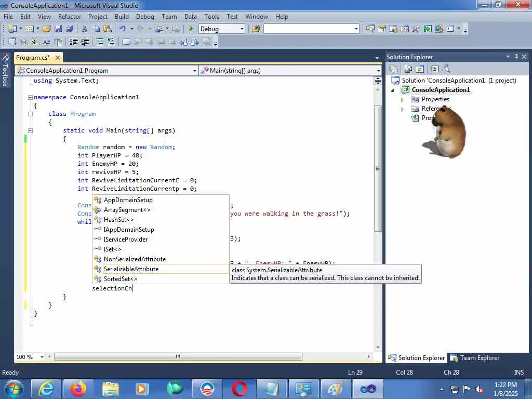Image resolution: width=532 pixels, height=399 pixels.
Task: Open the Toolbox side panel tab
Action: pos(5,70)
